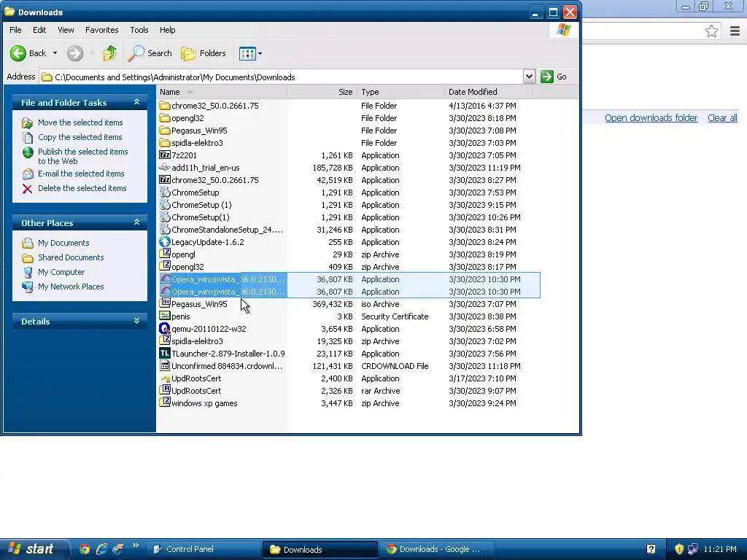Click Copy the selected items
The width and height of the screenshot is (747, 560).
[x=80, y=137]
